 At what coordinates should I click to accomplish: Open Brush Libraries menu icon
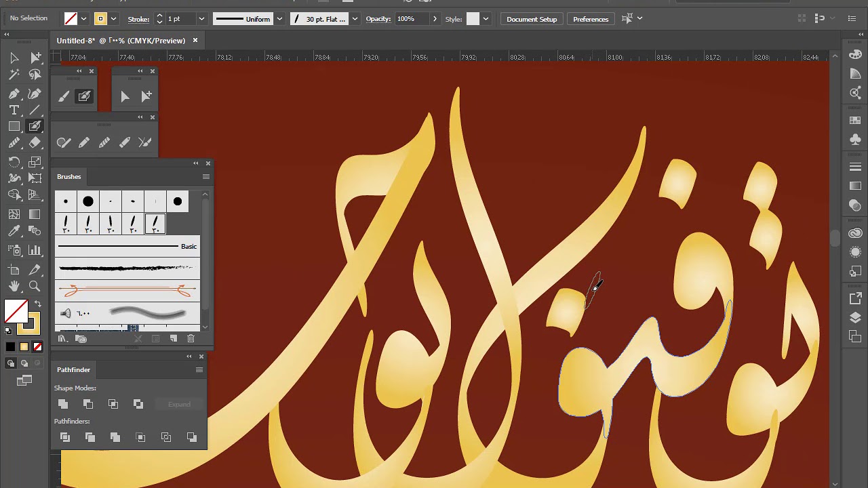[x=63, y=338]
